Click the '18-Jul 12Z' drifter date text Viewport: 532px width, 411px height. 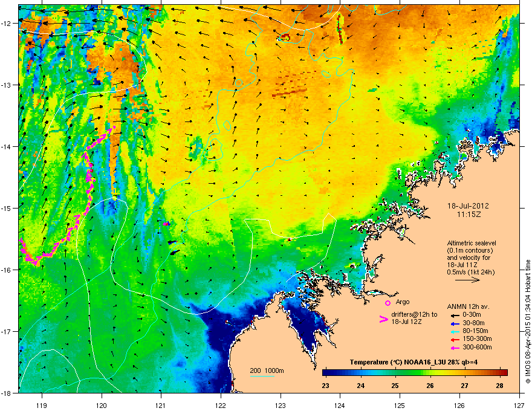pos(406,322)
